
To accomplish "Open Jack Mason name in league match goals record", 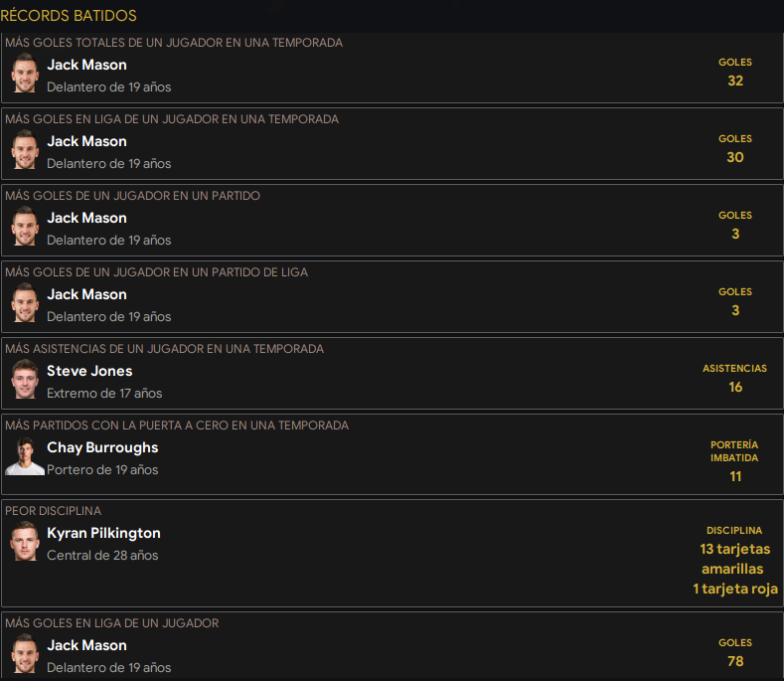I will tap(86, 294).
